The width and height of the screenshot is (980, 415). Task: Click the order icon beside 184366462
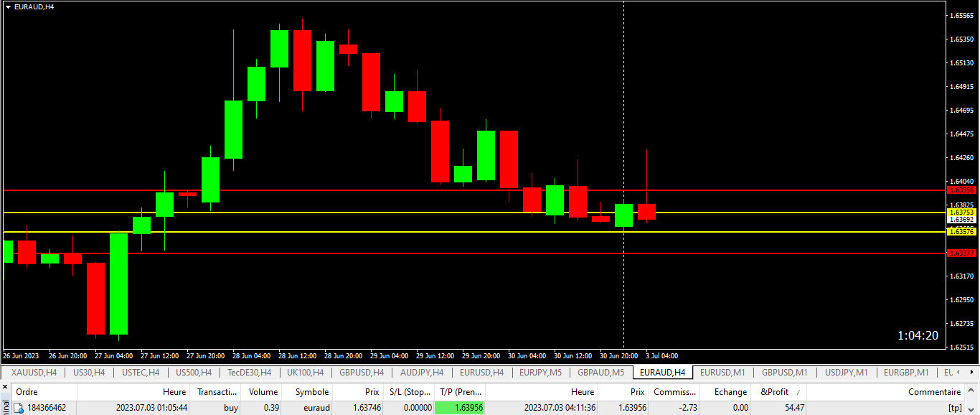18,408
